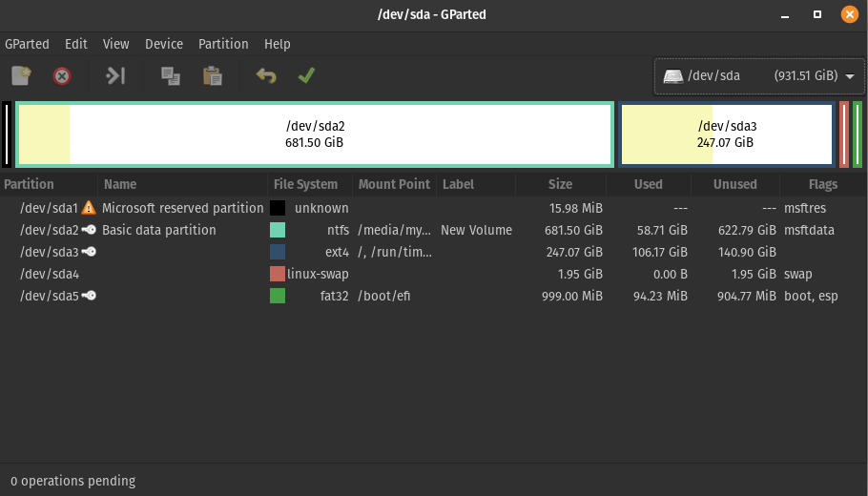Select the green fat32 block in disk map
This screenshot has width=868, height=496.
pos(857,134)
